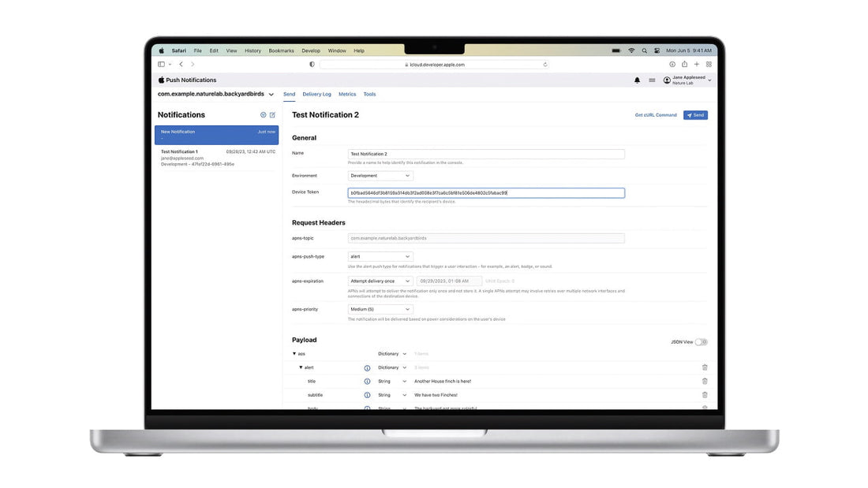Click the battery status icon
Viewport: 868px width, 488px height.
pyautogui.click(x=616, y=50)
